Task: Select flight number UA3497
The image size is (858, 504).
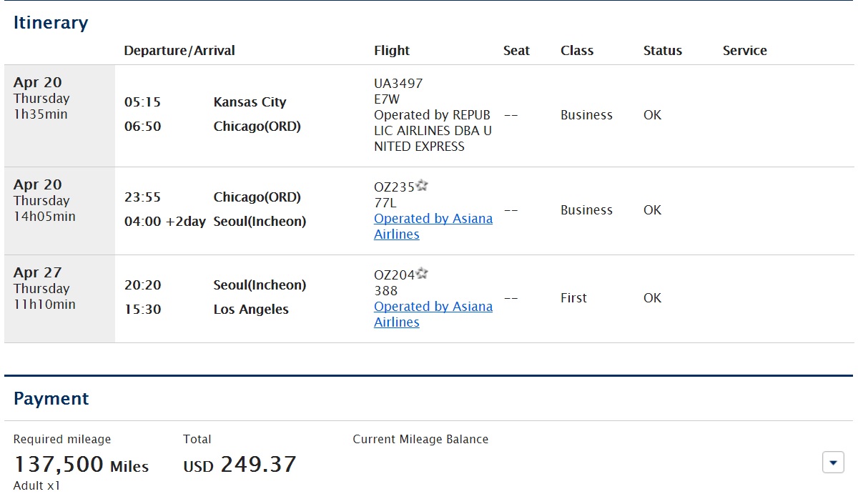Action: [398, 84]
